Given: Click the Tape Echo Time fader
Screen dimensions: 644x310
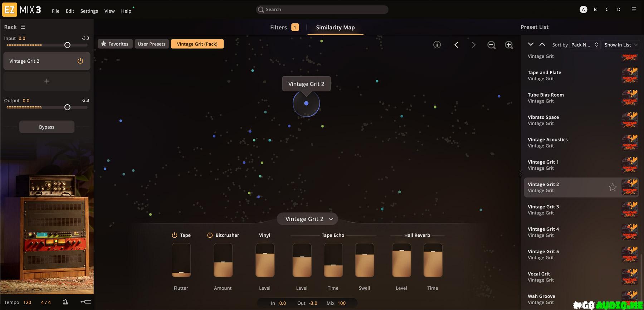Looking at the screenshot, I should click(x=333, y=260).
